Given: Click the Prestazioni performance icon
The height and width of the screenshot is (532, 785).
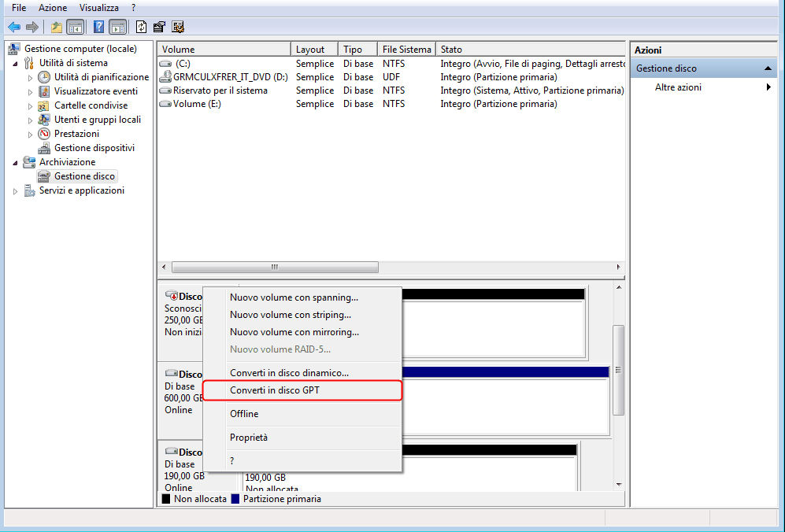Looking at the screenshot, I should (44, 134).
